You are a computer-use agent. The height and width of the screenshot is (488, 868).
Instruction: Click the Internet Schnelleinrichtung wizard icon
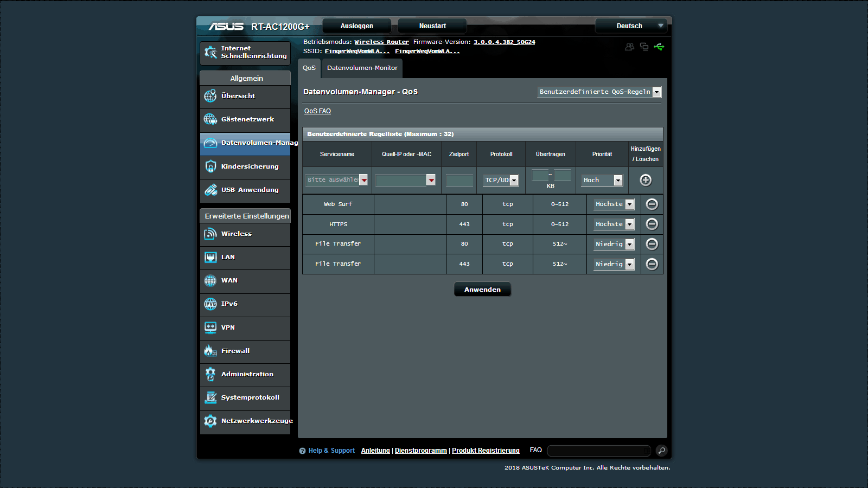(210, 53)
